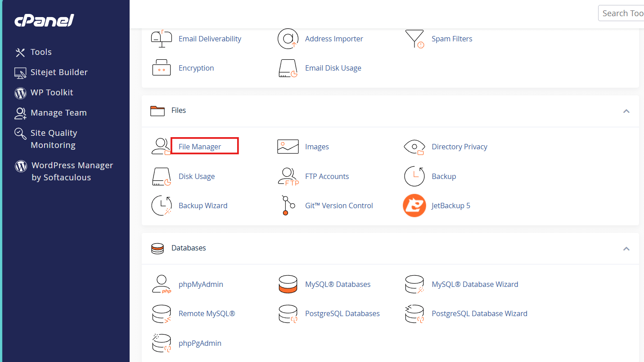Click the Manage Team person icon

(x=20, y=113)
